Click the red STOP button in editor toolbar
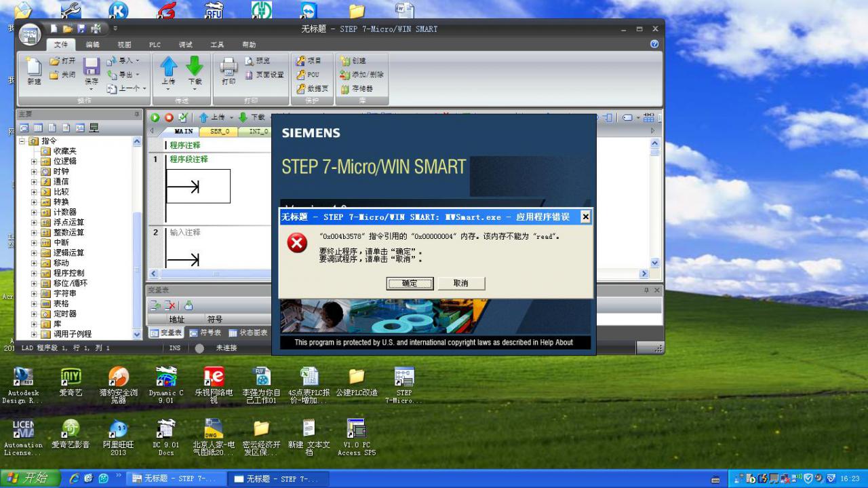 click(169, 117)
